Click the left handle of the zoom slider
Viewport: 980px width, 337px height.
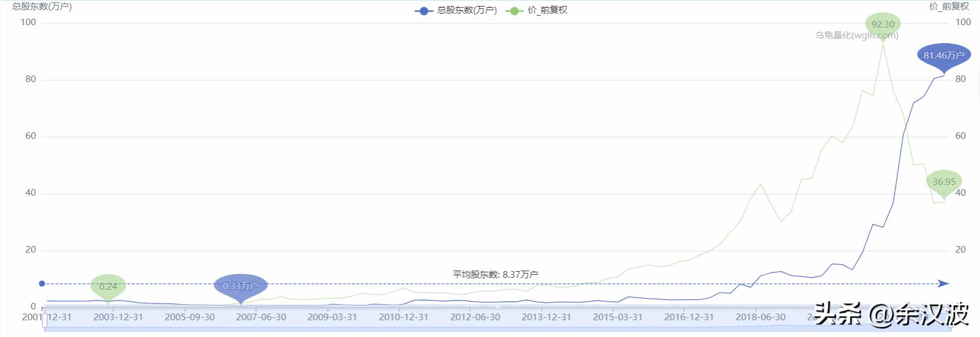45,320
